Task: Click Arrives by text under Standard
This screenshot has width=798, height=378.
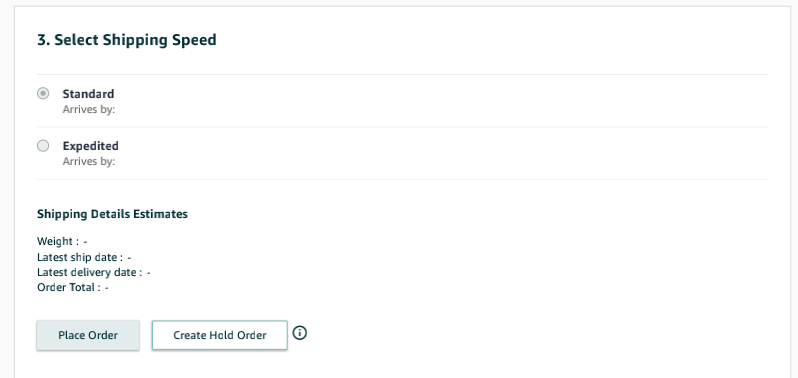Action: pos(89,109)
